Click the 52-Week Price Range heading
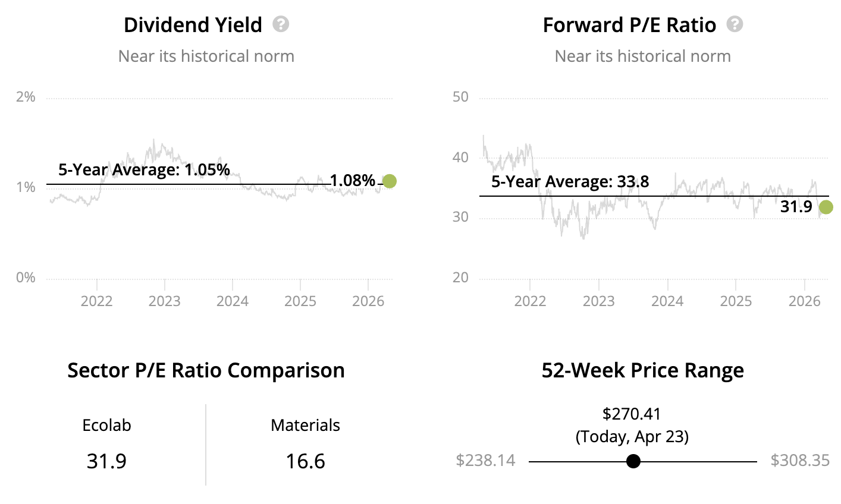The height and width of the screenshot is (504, 841). (x=642, y=370)
